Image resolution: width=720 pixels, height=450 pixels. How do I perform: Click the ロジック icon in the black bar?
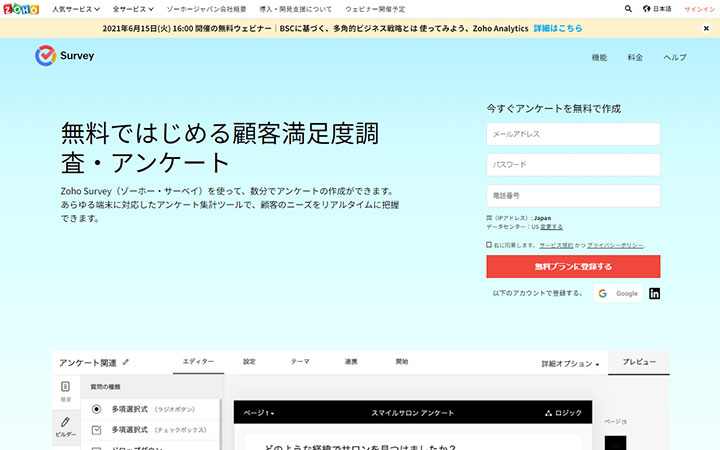(548, 413)
